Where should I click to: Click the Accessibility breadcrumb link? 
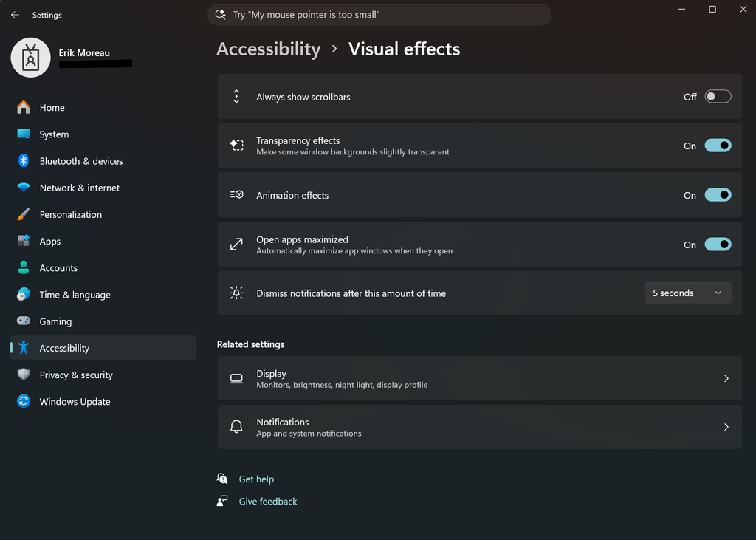tap(269, 49)
